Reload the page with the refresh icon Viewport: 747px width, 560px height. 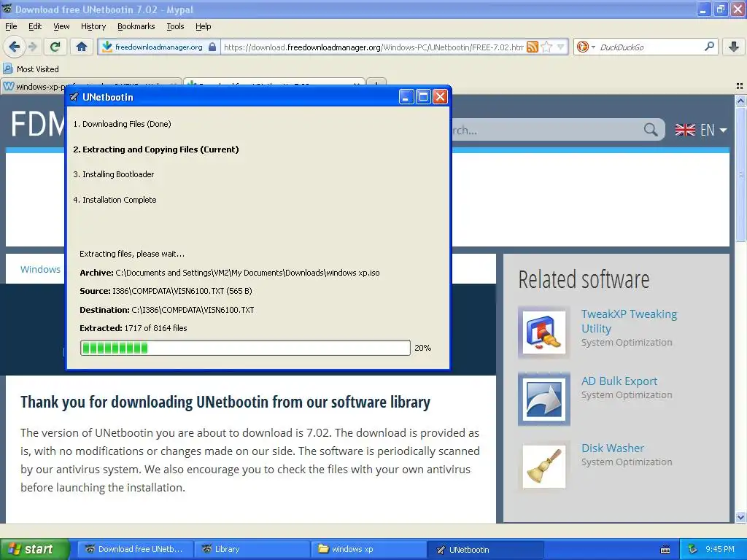click(55, 47)
